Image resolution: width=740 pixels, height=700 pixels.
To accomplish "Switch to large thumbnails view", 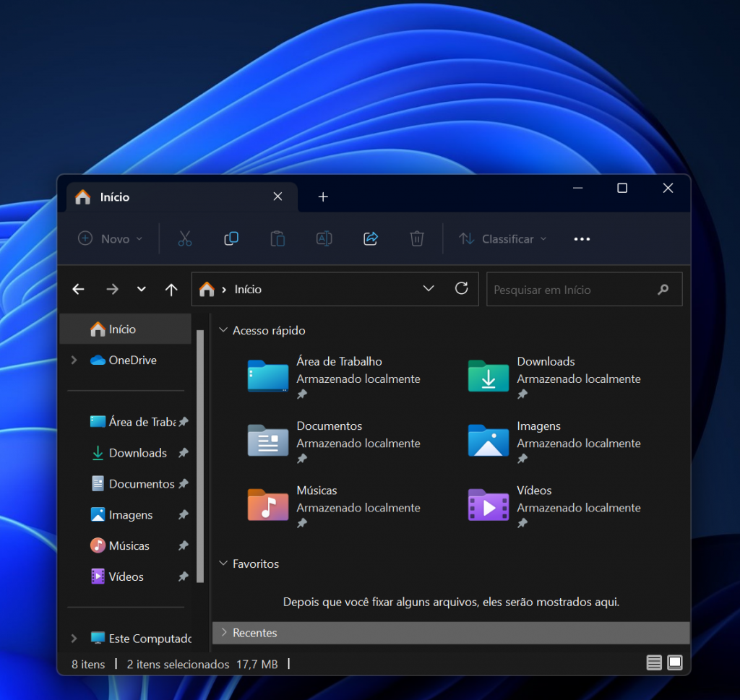I will click(675, 662).
